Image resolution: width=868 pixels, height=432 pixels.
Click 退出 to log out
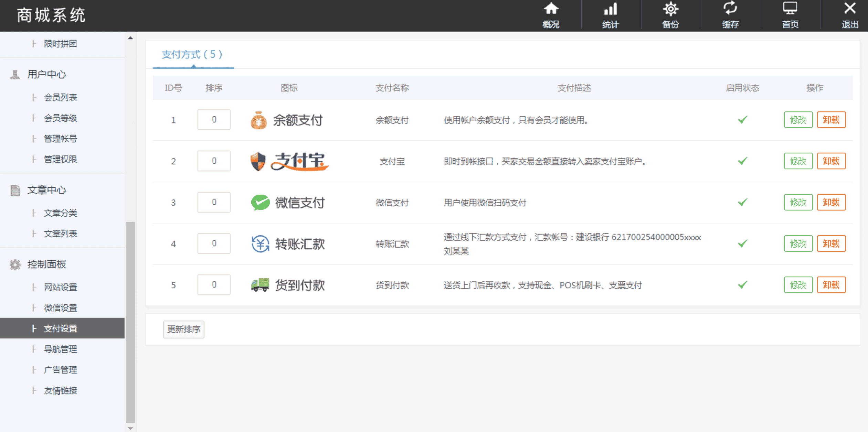point(850,15)
